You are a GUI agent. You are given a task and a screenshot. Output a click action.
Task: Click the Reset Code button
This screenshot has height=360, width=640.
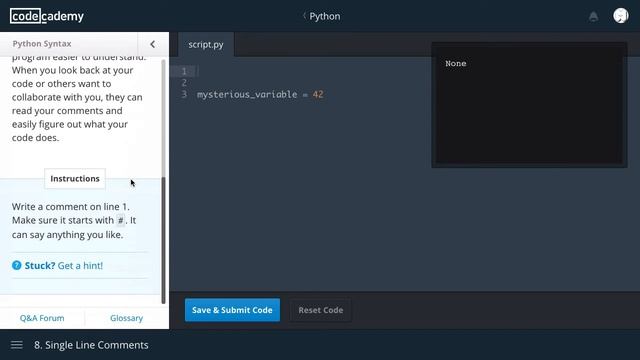[x=320, y=310]
